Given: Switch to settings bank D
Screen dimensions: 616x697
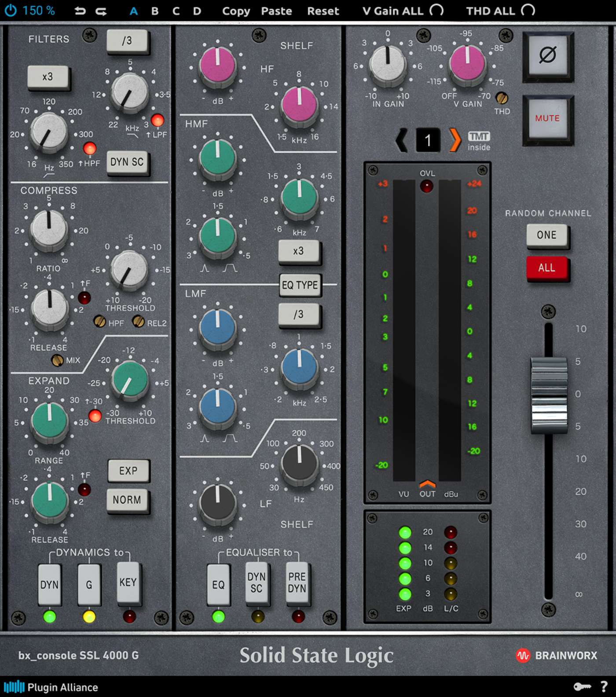Looking at the screenshot, I should (x=197, y=11).
